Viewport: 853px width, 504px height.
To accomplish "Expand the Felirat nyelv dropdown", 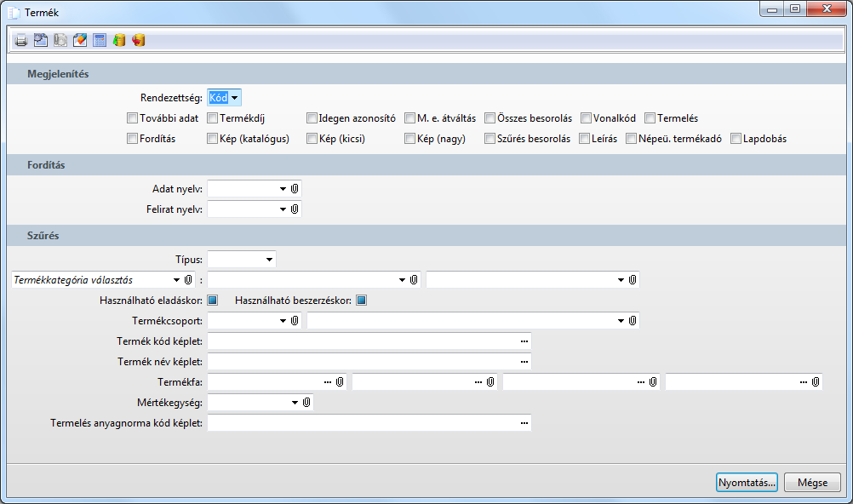I will point(283,209).
